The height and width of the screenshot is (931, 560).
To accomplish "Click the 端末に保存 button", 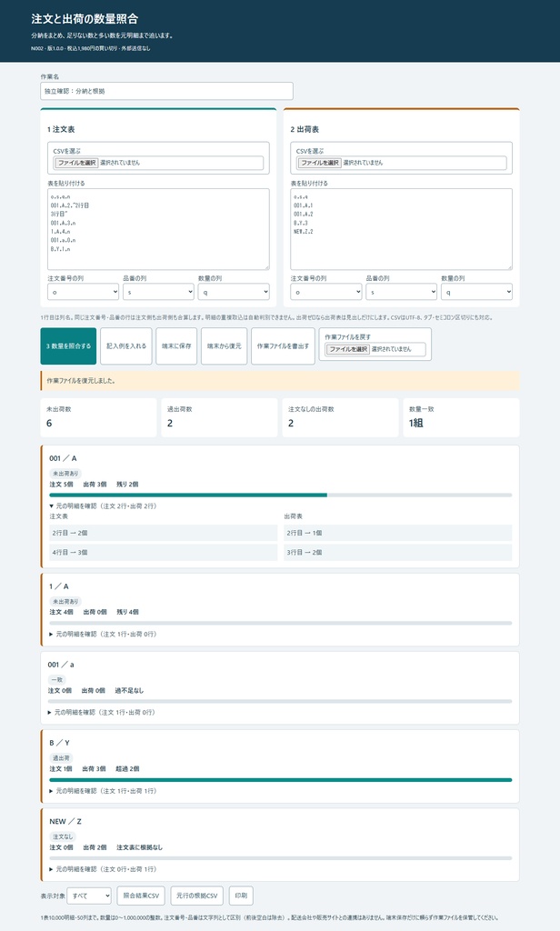I will point(176,346).
